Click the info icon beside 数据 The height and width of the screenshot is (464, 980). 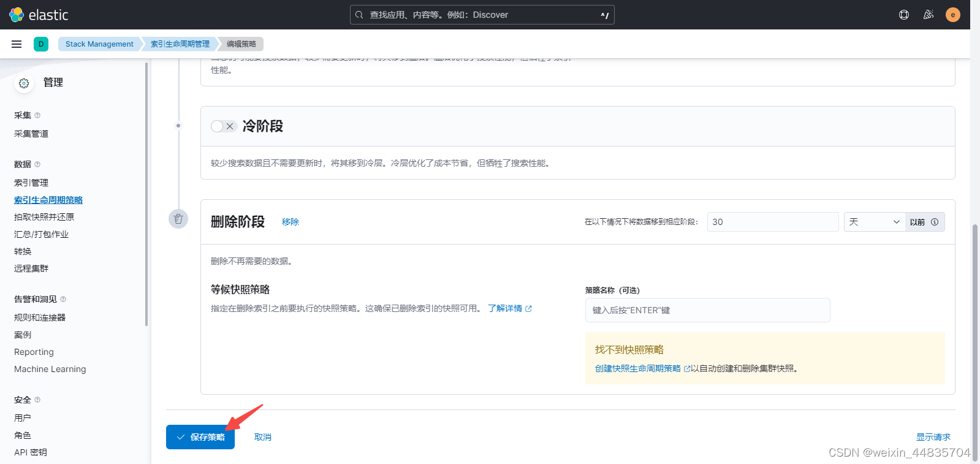click(x=37, y=164)
